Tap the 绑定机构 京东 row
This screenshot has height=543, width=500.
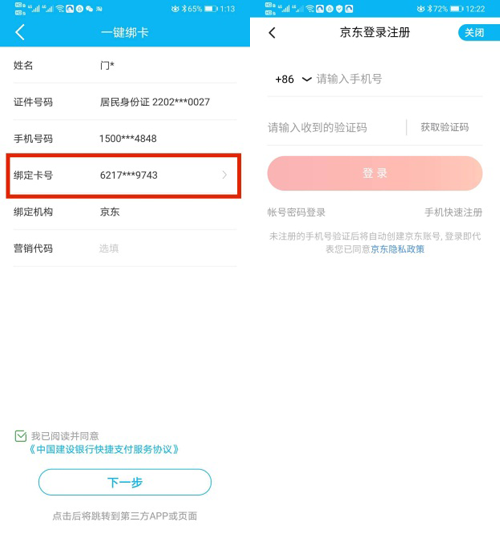125,212
